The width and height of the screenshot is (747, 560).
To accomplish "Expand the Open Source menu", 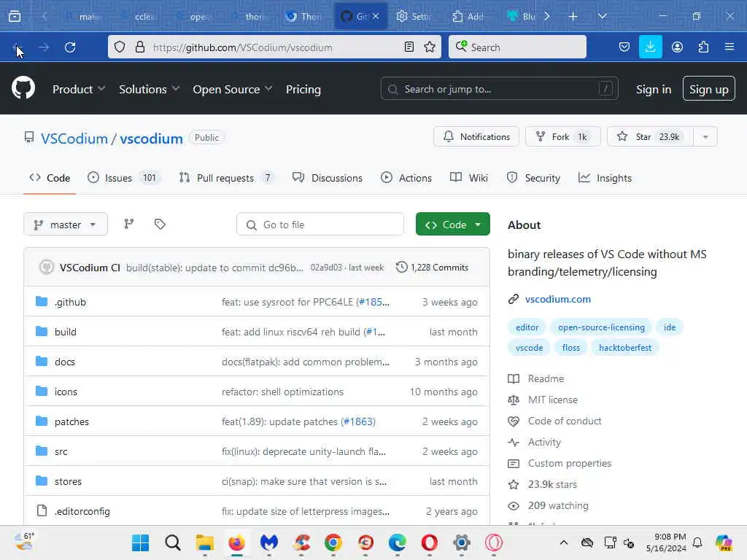I will click(233, 89).
